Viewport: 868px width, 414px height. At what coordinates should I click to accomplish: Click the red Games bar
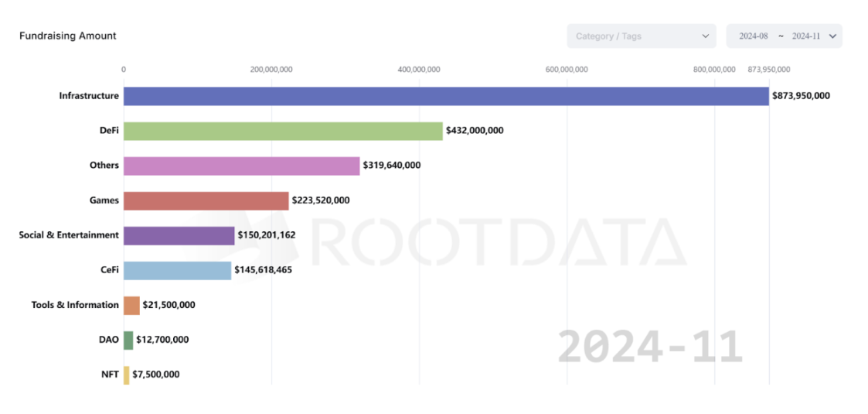tap(206, 200)
